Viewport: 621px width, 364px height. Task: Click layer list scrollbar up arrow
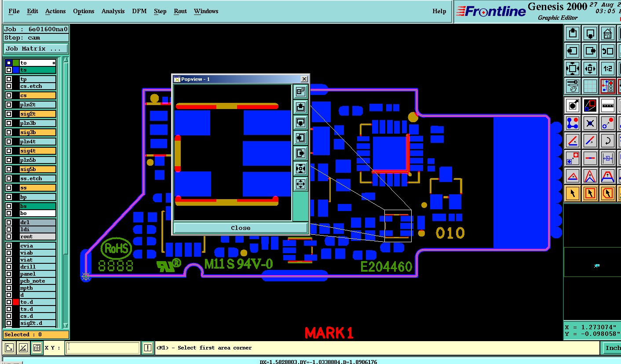(66, 60)
